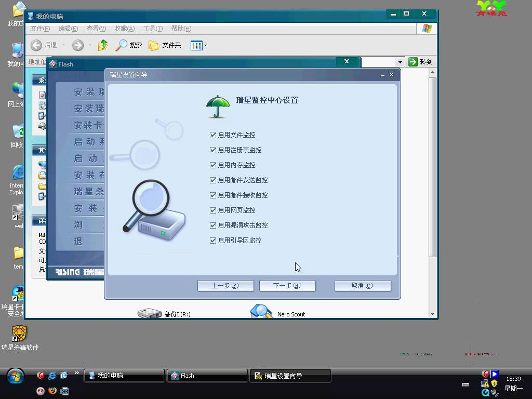The height and width of the screenshot is (399, 532).
Task: Toggle the 启用注册表监控 checkbox
Action: (213, 150)
